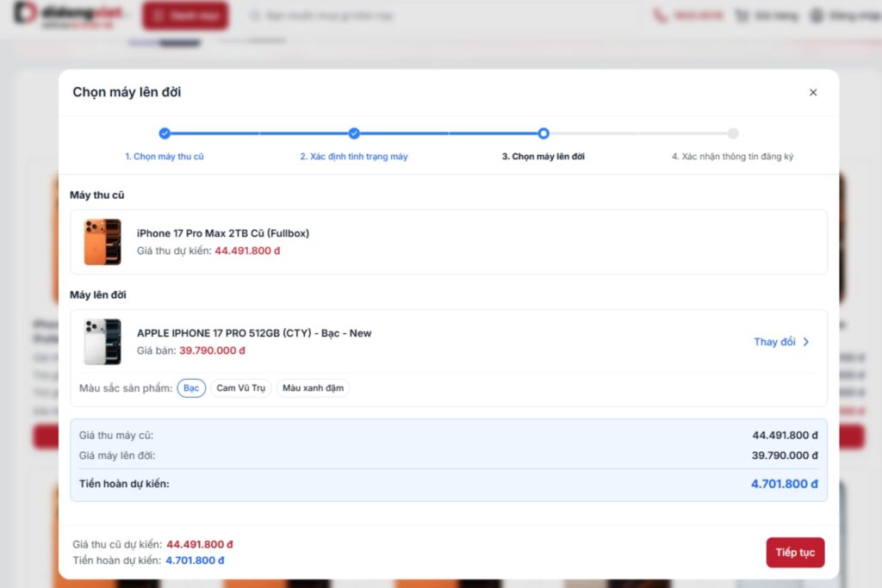The image size is (882, 588).
Task: Close the Chọn máy lên đời dialog
Action: pos(813,92)
